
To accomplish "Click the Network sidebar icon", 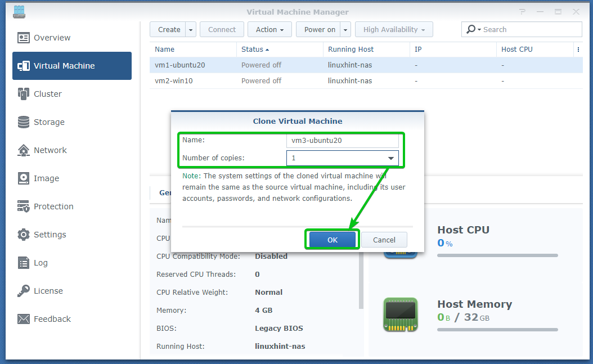I will (24, 150).
